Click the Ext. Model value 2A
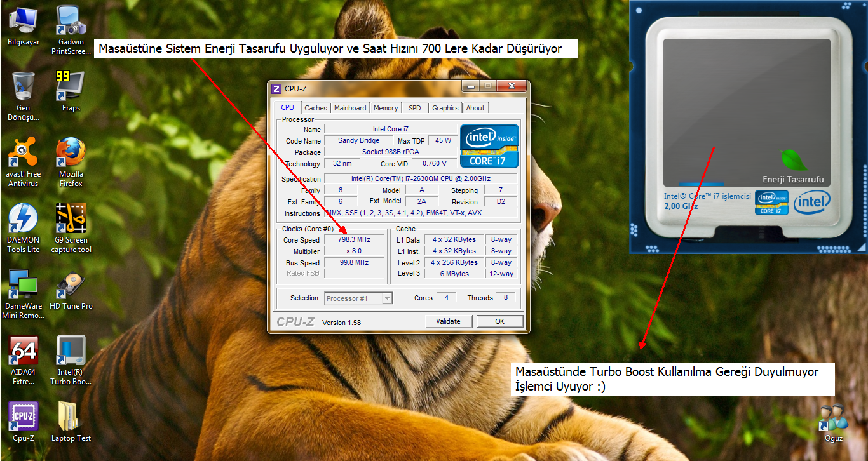This screenshot has width=868, height=461. (x=421, y=202)
